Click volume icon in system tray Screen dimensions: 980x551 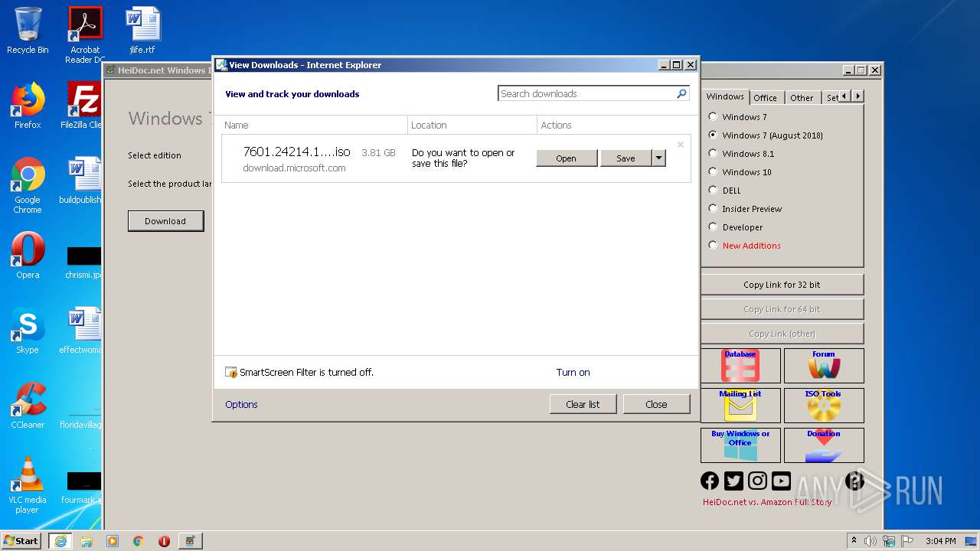(871, 541)
